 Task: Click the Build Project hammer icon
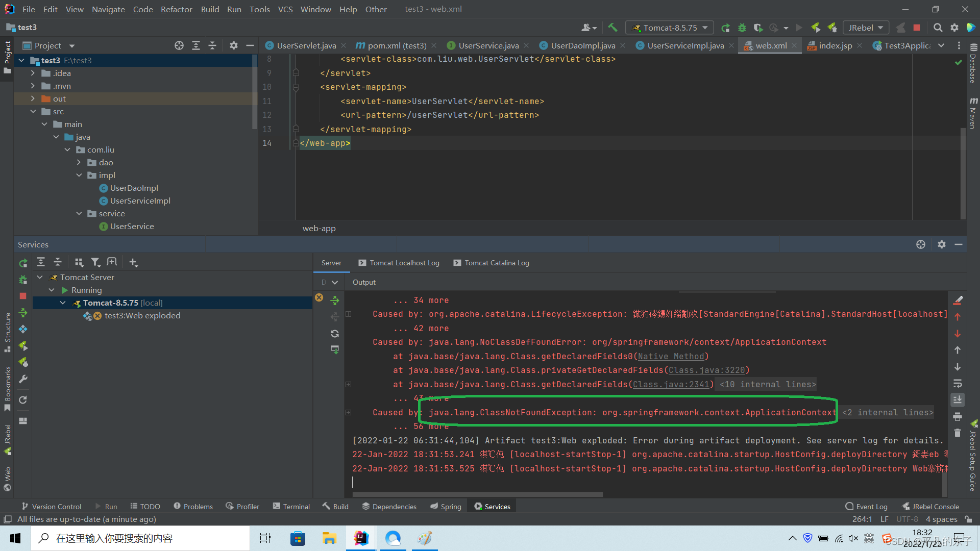coord(612,28)
